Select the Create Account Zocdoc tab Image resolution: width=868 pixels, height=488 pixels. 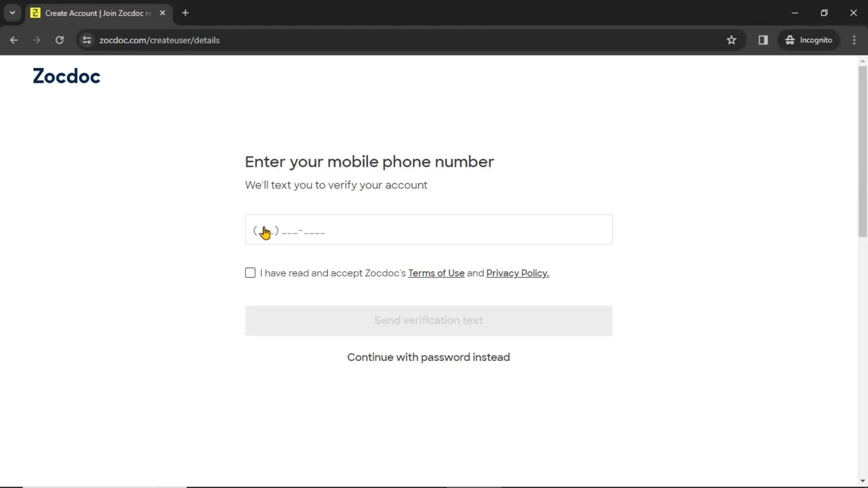(x=99, y=13)
